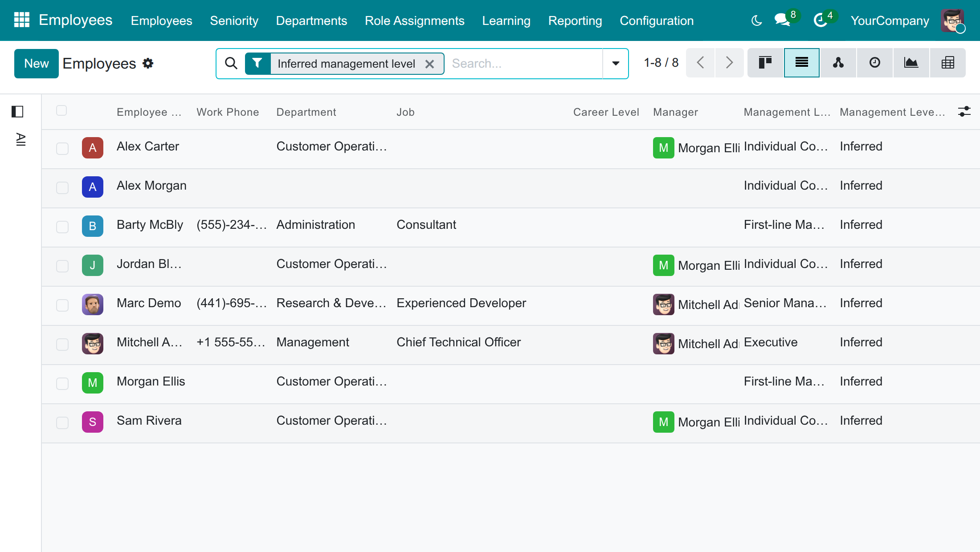The height and width of the screenshot is (552, 980).
Task: Open the Seniority menu
Action: pyautogui.click(x=234, y=20)
